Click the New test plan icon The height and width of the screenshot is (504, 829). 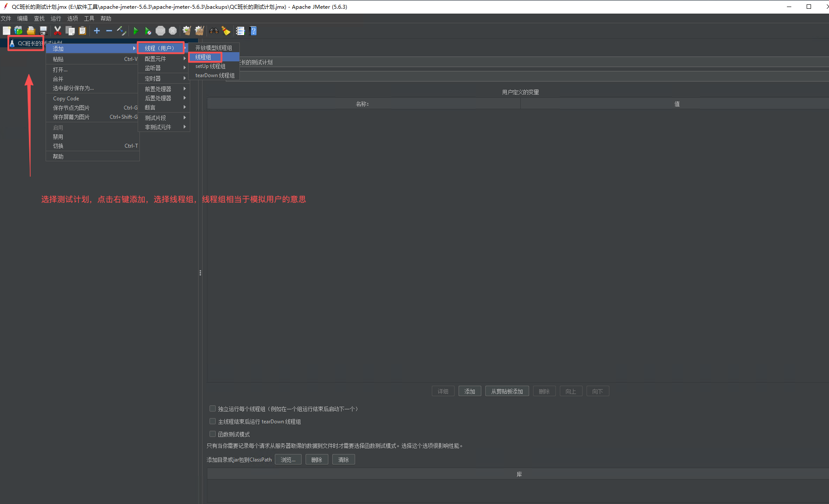click(x=7, y=31)
